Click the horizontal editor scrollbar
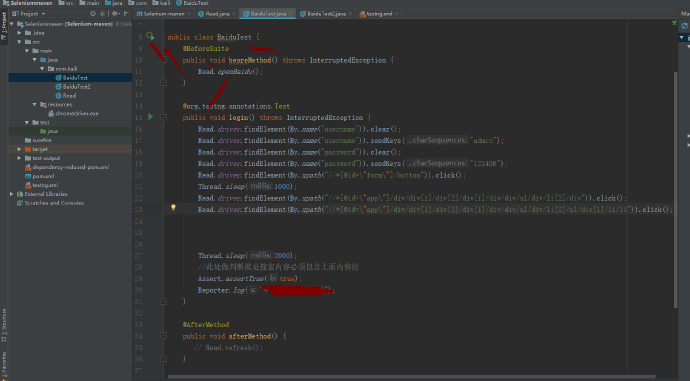690x381 pixels. tap(412, 377)
